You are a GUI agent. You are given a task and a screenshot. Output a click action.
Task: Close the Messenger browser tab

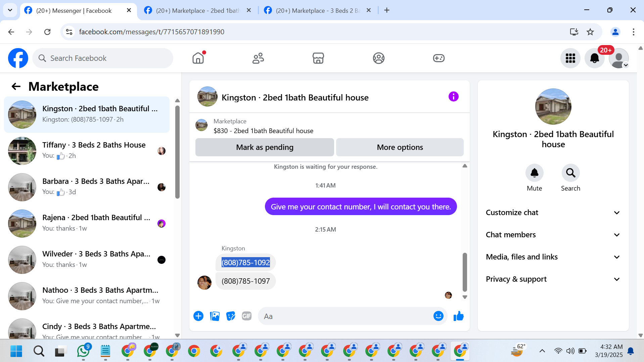click(x=129, y=10)
